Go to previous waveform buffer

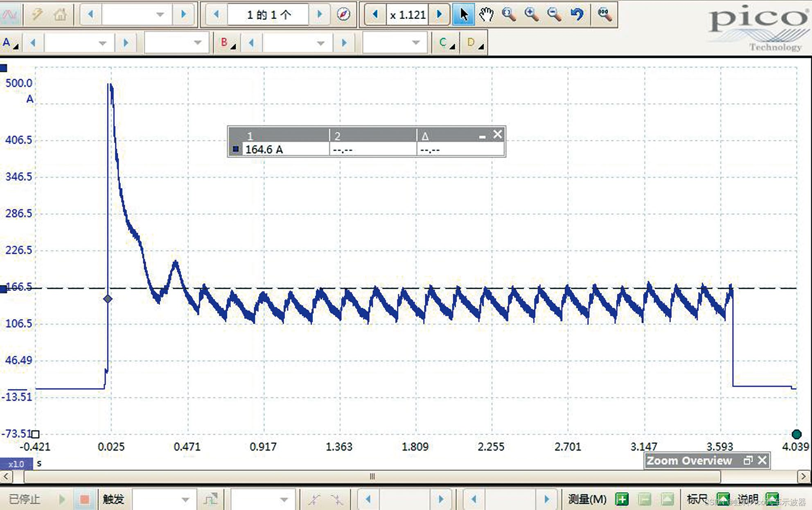216,15
